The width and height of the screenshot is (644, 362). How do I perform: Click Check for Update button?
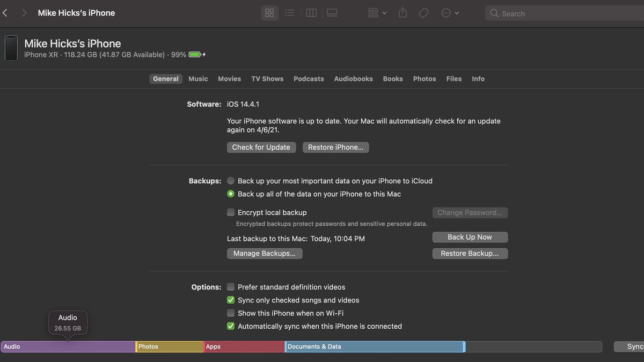point(261,147)
